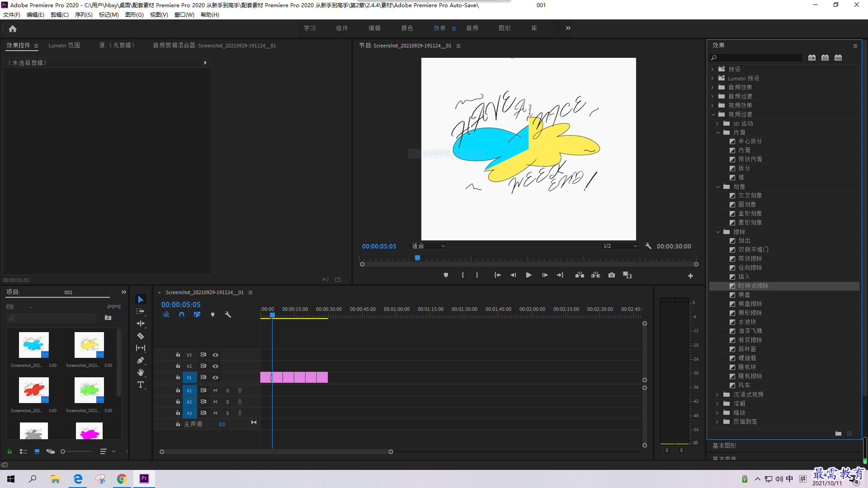This screenshot has height=488, width=868.
Task: Click the Add Marker button in program monitor
Action: click(x=446, y=275)
